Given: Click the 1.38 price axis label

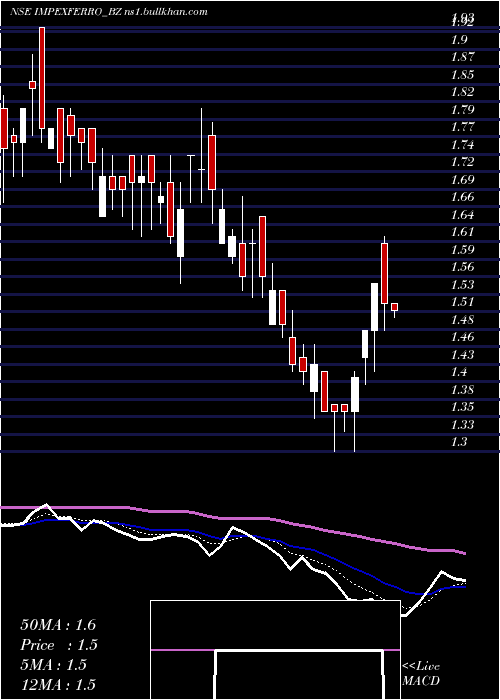Looking at the screenshot, I should pyautogui.click(x=463, y=390).
